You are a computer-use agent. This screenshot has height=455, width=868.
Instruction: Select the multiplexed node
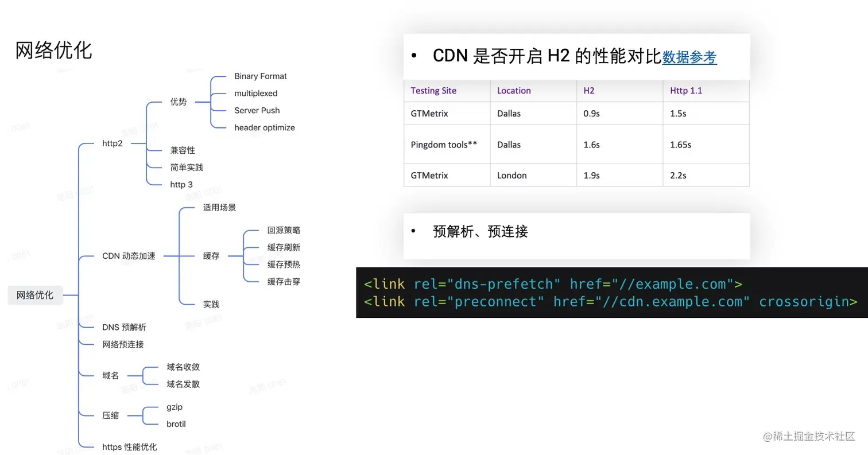[256, 93]
